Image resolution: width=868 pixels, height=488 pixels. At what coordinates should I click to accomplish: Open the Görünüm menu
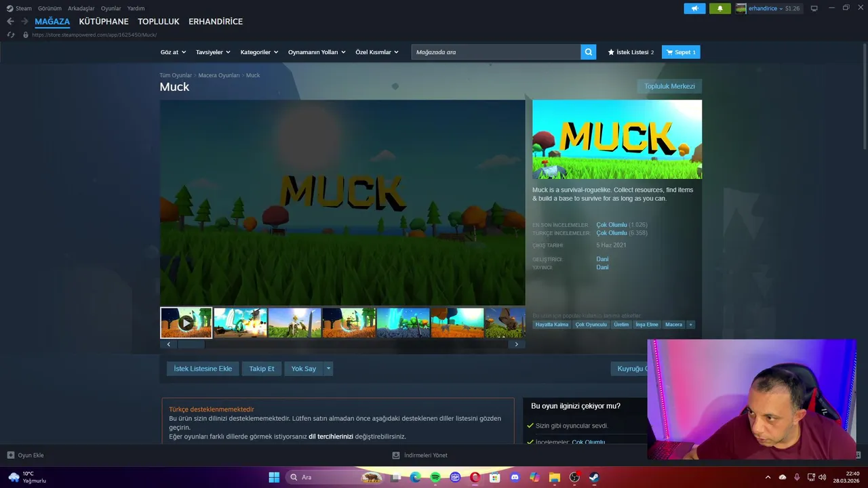pyautogui.click(x=50, y=8)
